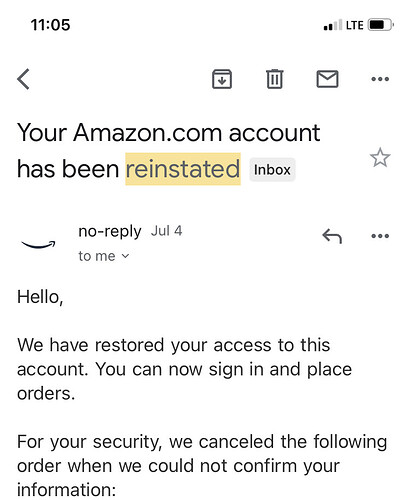This screenshot has height=500, width=411.
Task: Tap the Amazon sender avatar
Action: (x=38, y=244)
